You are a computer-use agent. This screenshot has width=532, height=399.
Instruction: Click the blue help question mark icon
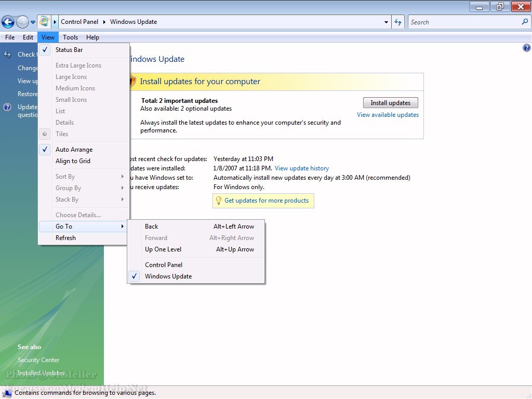click(x=527, y=48)
